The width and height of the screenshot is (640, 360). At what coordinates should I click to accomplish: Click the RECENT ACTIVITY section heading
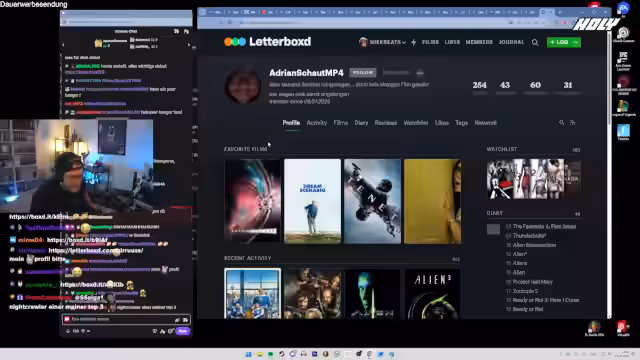tap(247, 258)
